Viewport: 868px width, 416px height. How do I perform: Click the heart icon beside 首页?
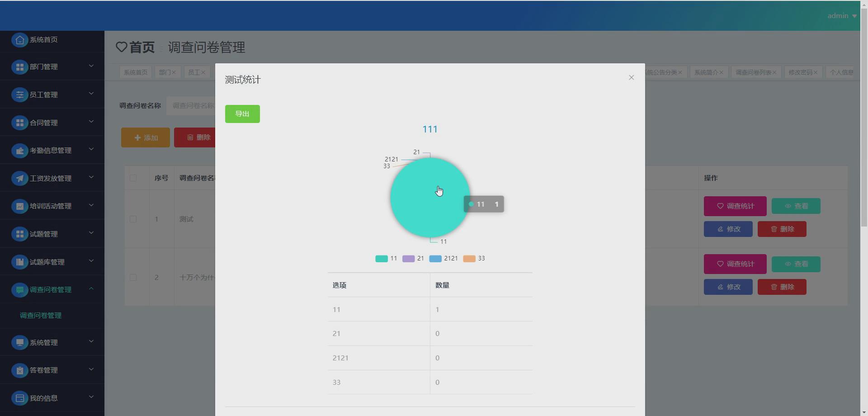121,47
